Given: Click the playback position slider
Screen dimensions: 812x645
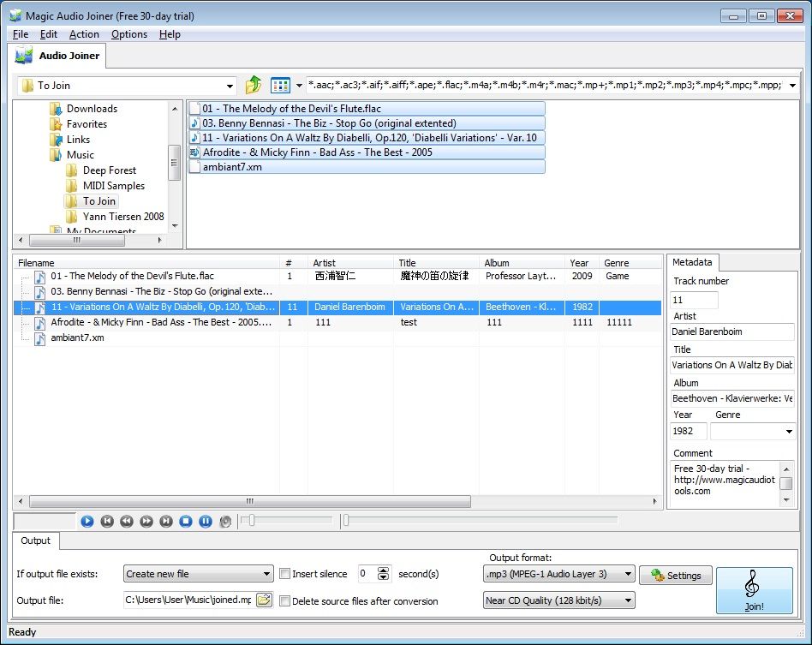Looking at the screenshot, I should point(480,520).
